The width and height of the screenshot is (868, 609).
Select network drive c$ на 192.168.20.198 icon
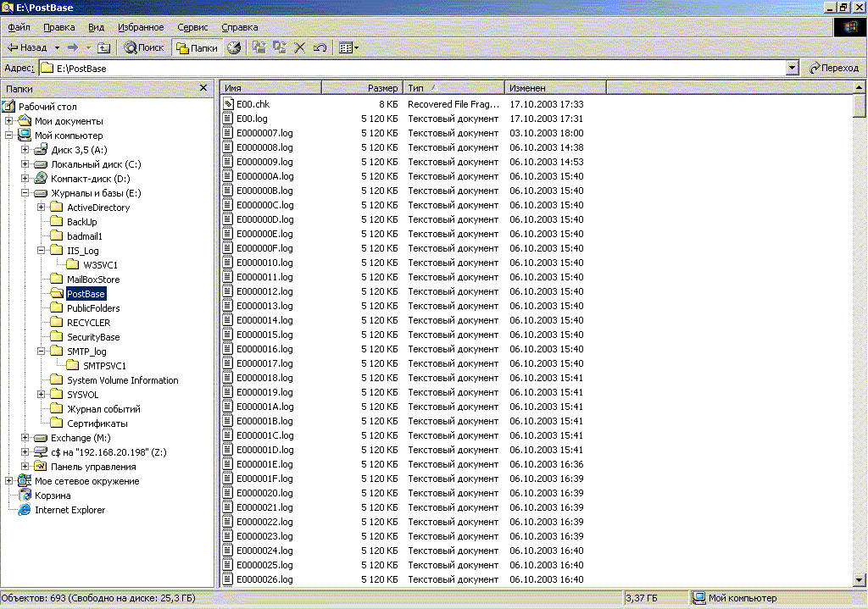41,452
